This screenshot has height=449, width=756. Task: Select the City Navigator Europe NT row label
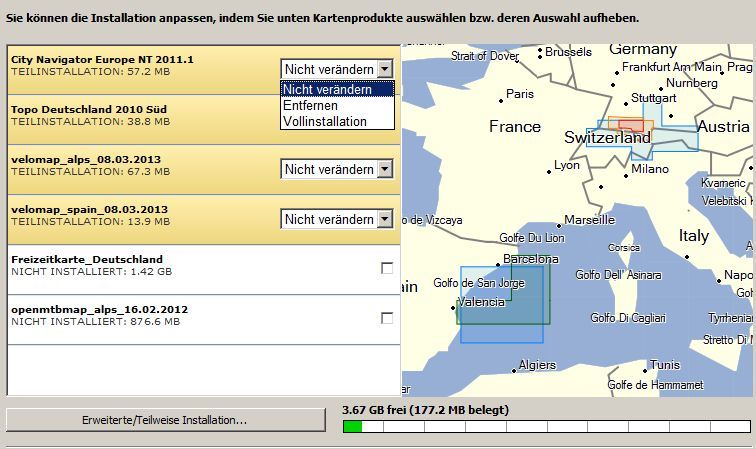click(x=102, y=59)
